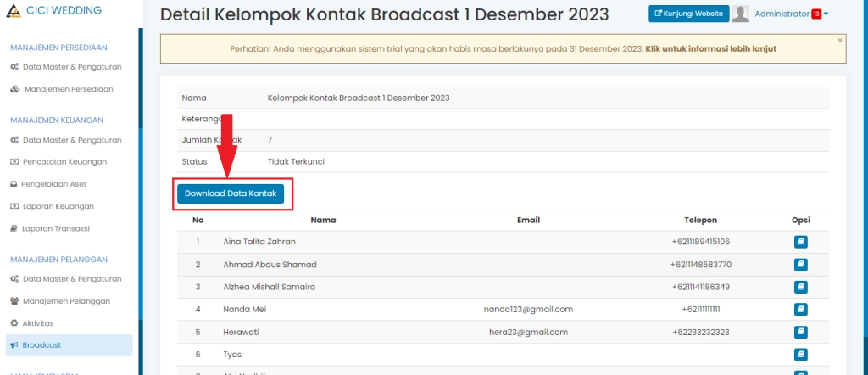Click phone number +6211189415106
Viewport: 868px width, 375px height.
coord(701,242)
